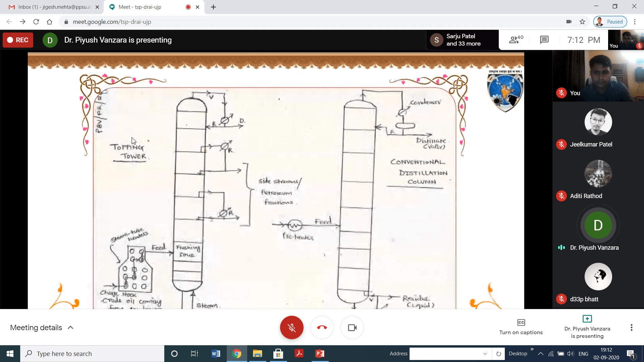Switch to the Gmail Inbox tab

tap(54, 7)
